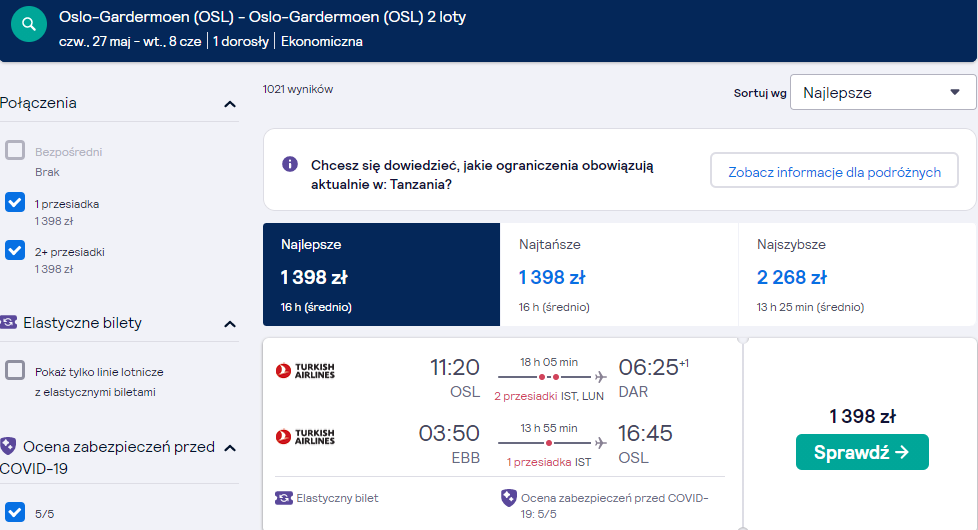The width and height of the screenshot is (978, 530).
Task: Click the Turkish Airlines logo on return flight
Action: click(305, 436)
